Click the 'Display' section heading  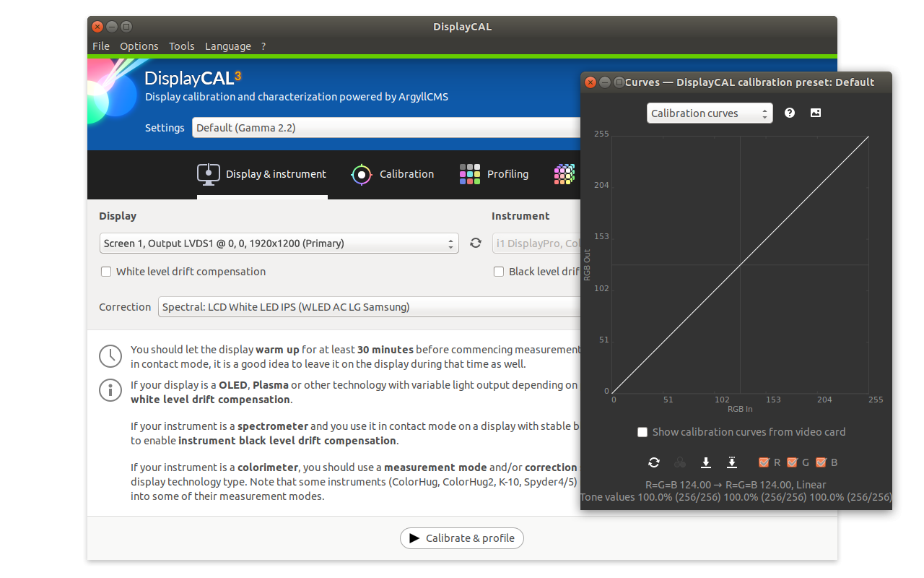(118, 216)
